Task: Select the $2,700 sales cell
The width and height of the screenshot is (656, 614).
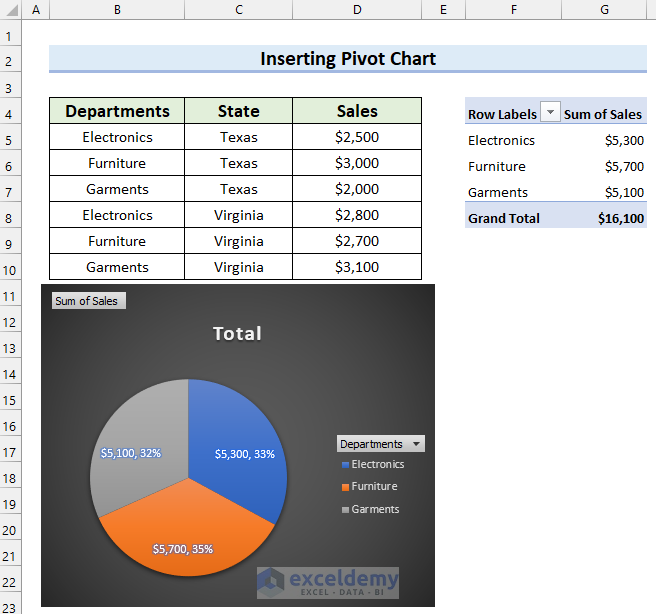Action: pyautogui.click(x=357, y=240)
